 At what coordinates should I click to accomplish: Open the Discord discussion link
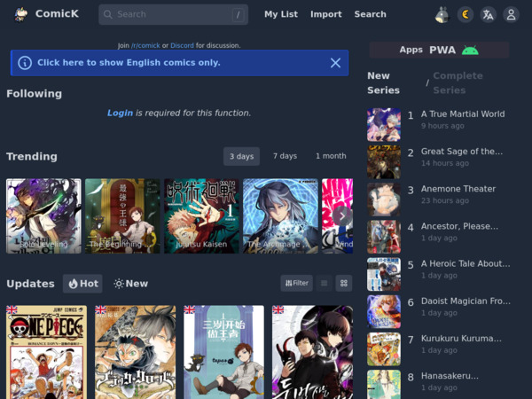pos(182,45)
